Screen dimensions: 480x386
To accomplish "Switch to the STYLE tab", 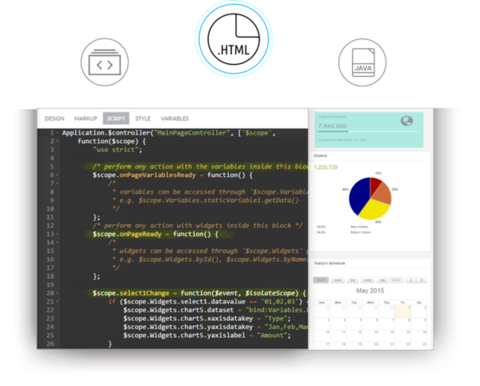I will tap(143, 119).
